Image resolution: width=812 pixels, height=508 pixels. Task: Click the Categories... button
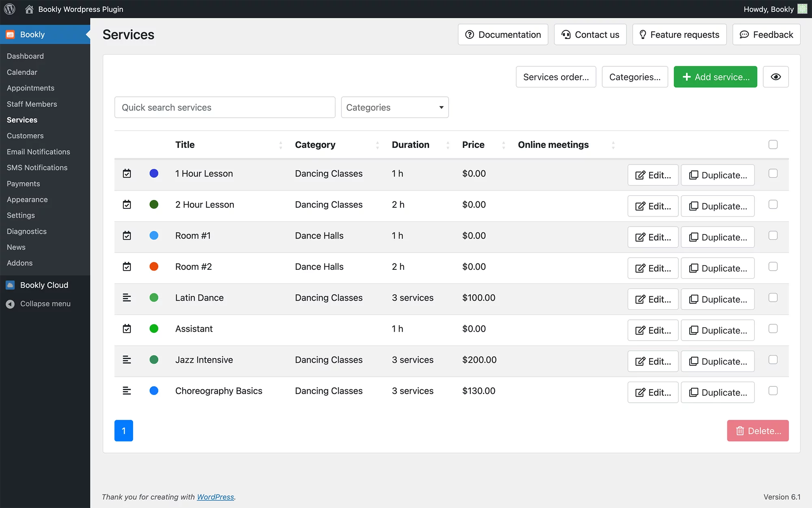(x=635, y=77)
